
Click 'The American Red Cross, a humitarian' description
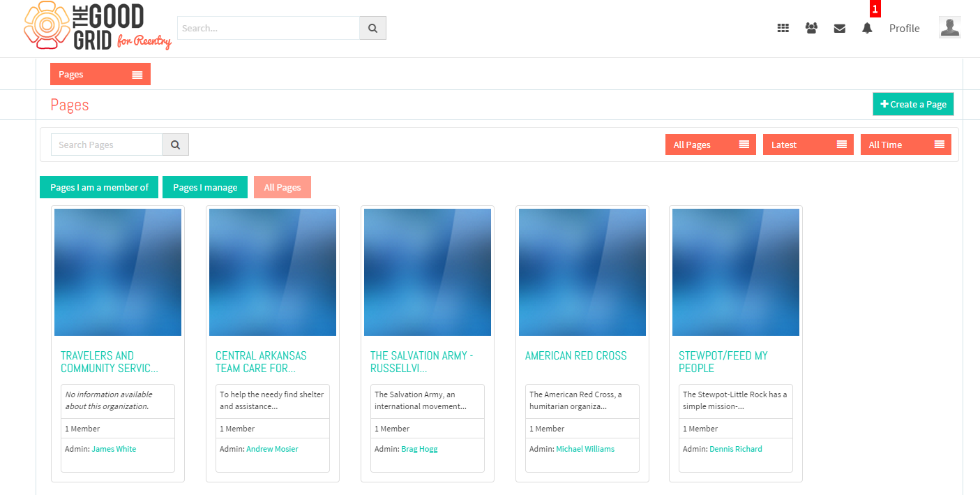tap(575, 400)
